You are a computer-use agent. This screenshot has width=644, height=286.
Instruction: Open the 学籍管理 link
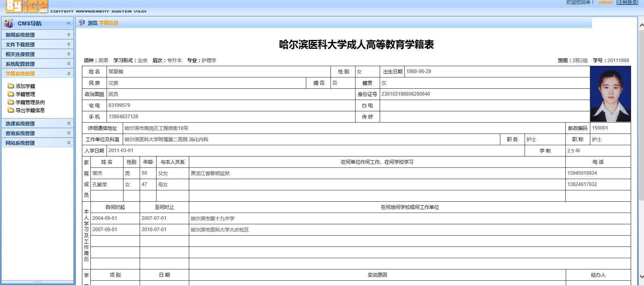tap(25, 94)
